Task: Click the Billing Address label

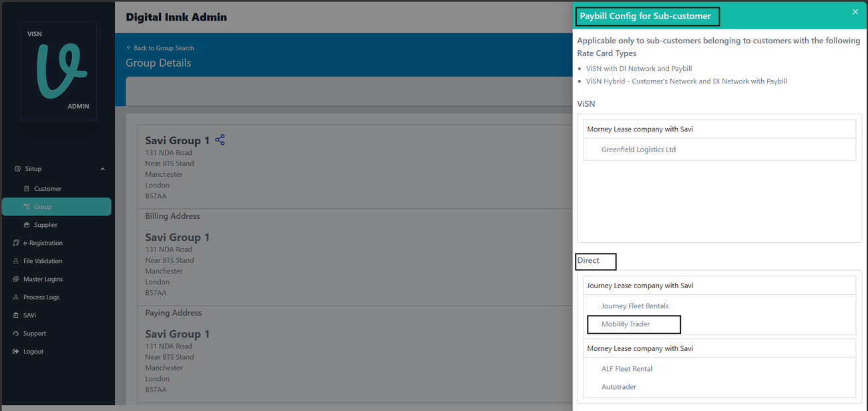Action: (x=172, y=216)
